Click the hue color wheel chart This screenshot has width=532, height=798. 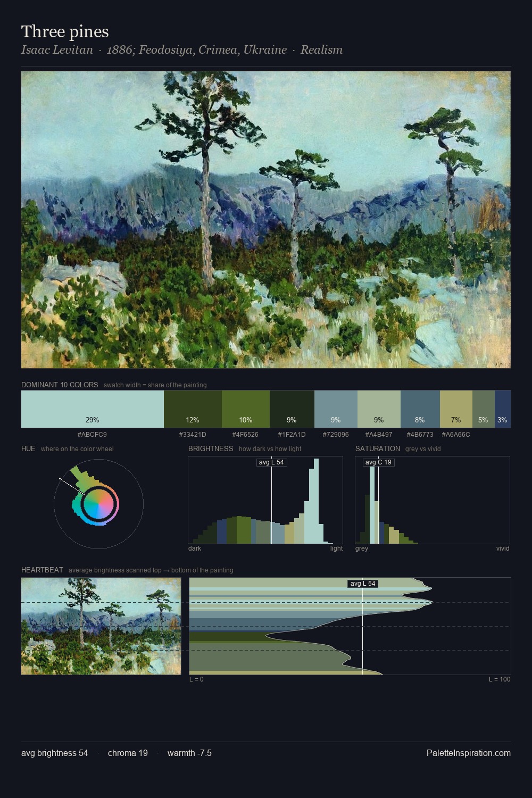point(98,504)
